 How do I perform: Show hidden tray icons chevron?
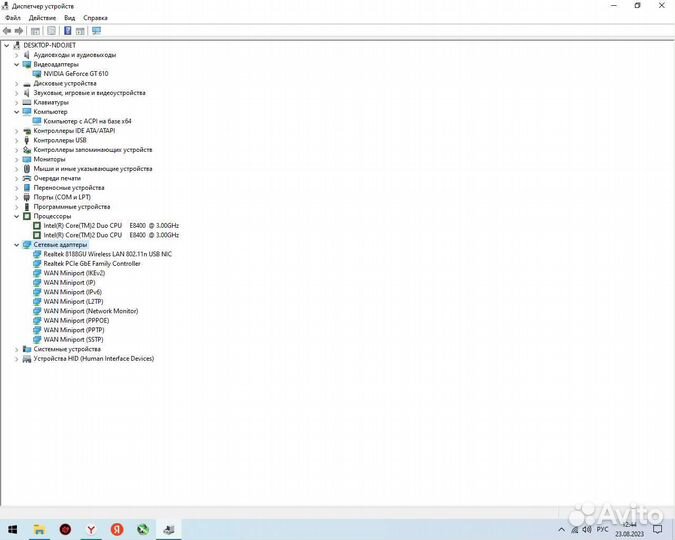click(x=561, y=530)
